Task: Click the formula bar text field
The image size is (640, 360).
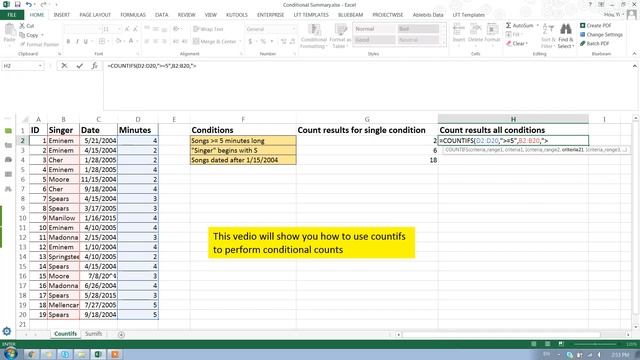Action: tap(367, 85)
